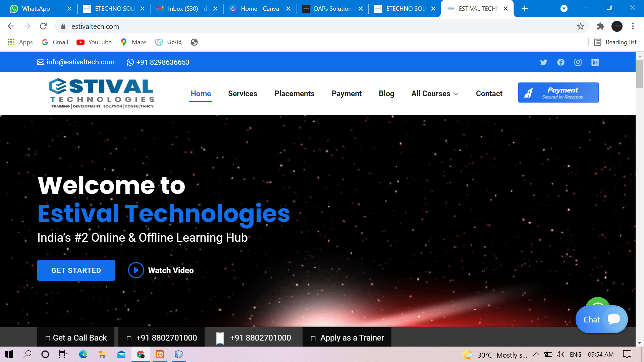Open the Facebook icon in the top bar
The height and width of the screenshot is (362, 644).
(561, 62)
